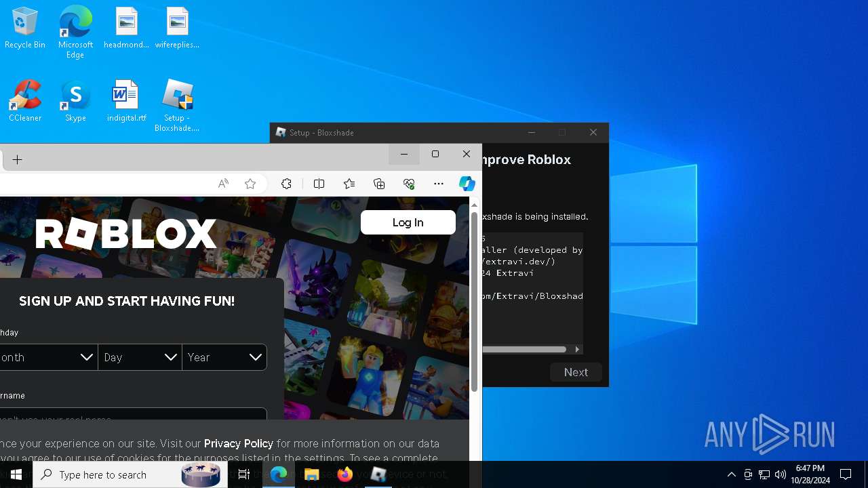Open the taskbar clock and date
The image size is (868, 488).
[810, 474]
